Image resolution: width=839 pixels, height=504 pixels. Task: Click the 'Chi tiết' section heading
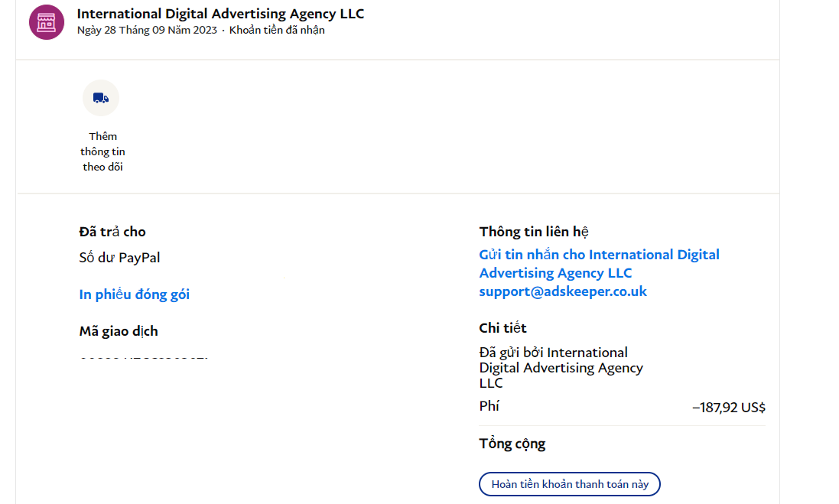click(x=502, y=328)
